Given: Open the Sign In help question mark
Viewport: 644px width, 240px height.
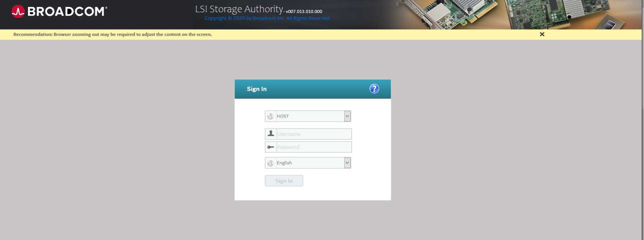Looking at the screenshot, I should click(x=374, y=89).
